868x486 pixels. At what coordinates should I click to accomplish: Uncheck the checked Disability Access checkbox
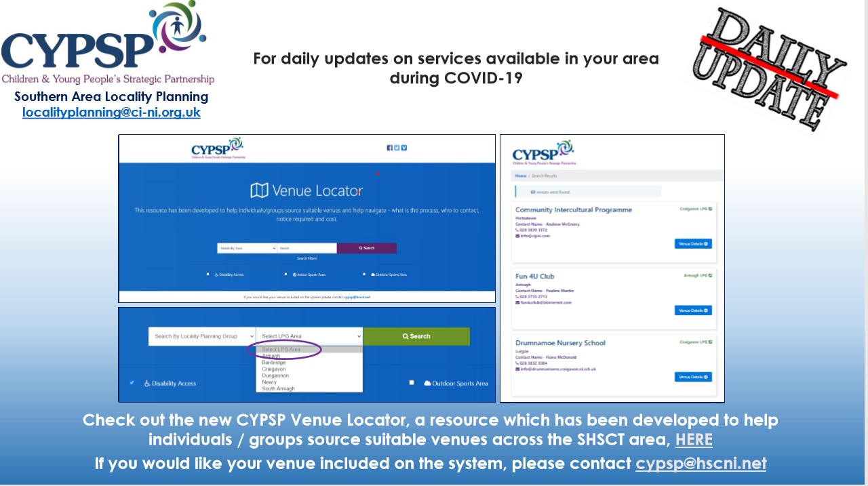[x=132, y=383]
